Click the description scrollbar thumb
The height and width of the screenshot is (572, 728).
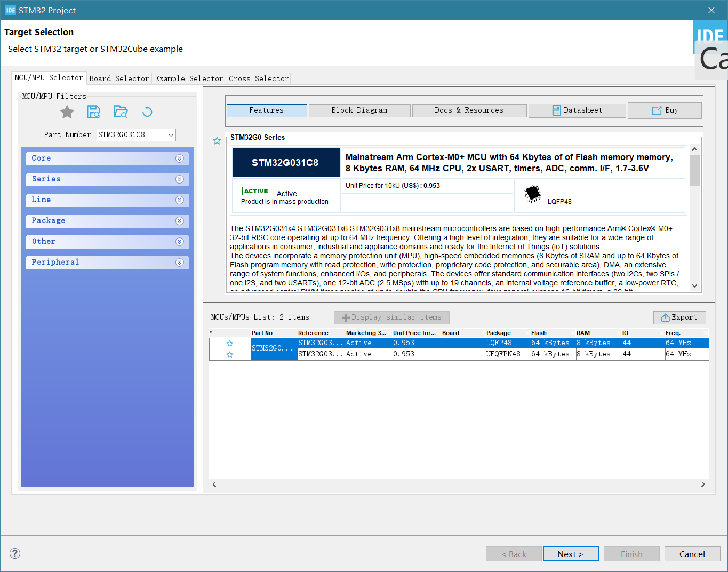[694, 171]
